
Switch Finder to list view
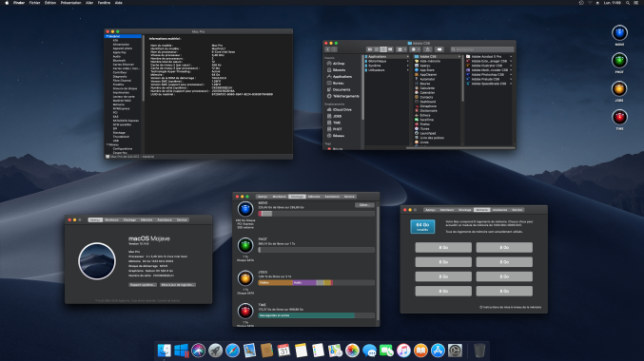(x=377, y=49)
